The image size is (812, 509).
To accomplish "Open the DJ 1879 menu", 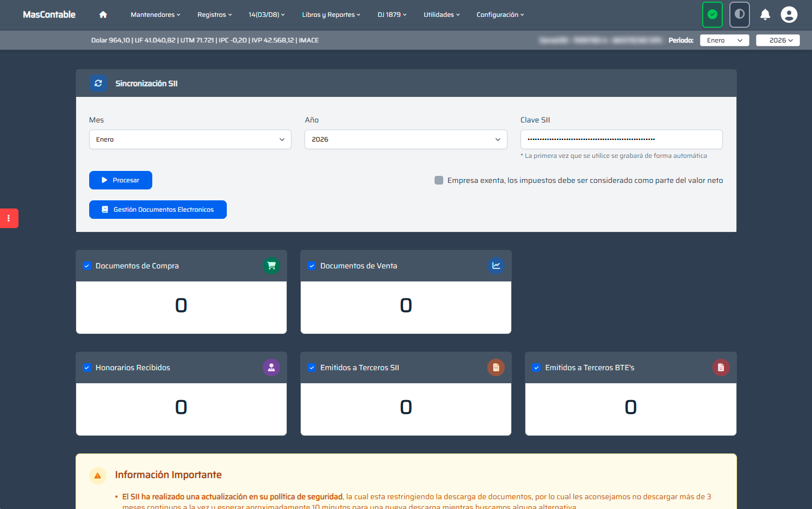I will (x=392, y=15).
